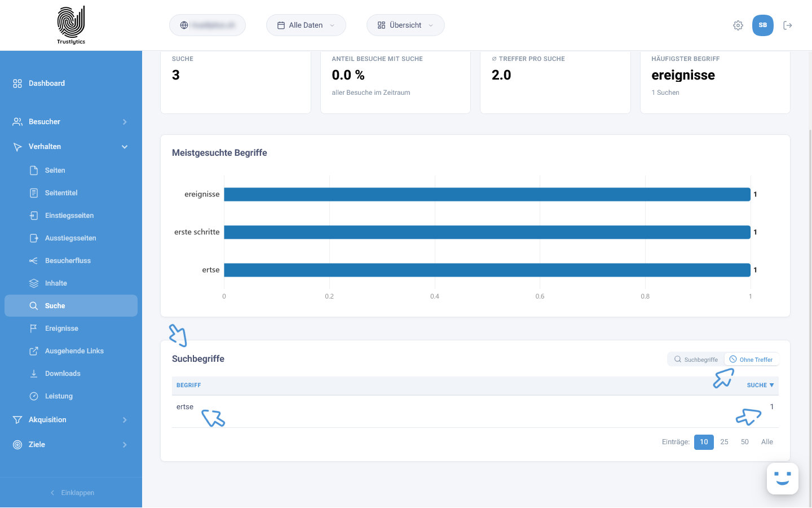Image resolution: width=812 pixels, height=508 pixels.
Task: Click the Trustlytics fingerprint logo
Action: pyautogui.click(x=71, y=25)
